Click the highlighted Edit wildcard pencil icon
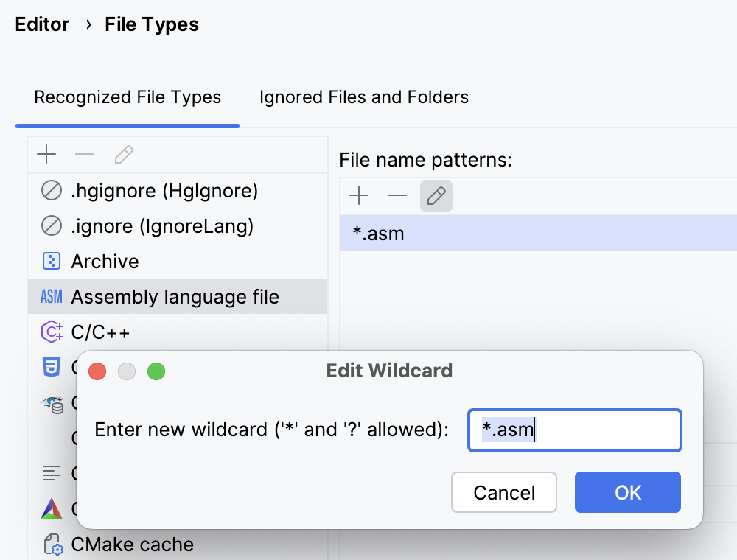This screenshot has width=737, height=560. pyautogui.click(x=436, y=195)
